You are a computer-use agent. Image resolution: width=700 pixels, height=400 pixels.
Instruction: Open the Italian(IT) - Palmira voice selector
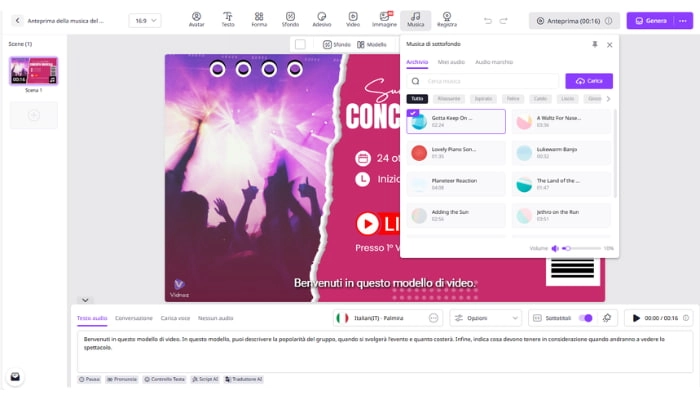click(388, 318)
